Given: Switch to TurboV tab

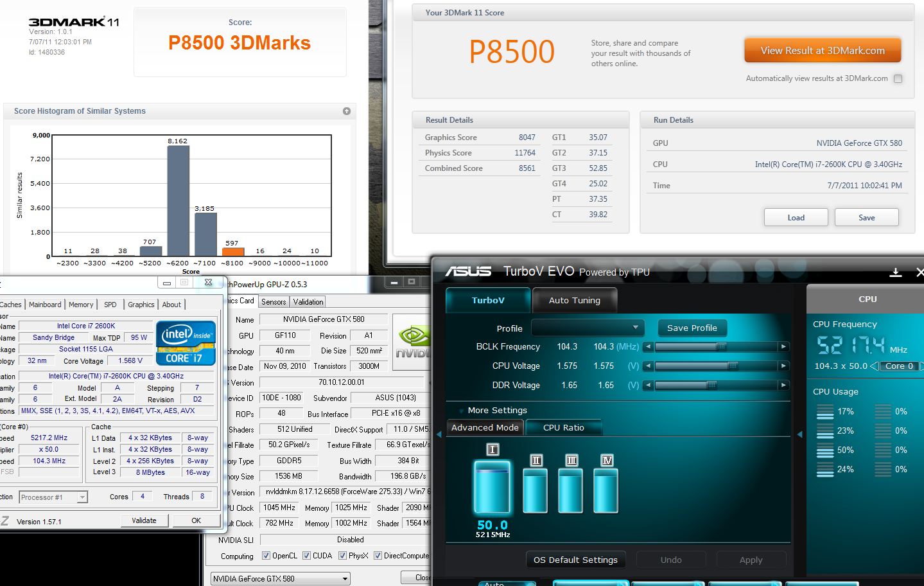Looking at the screenshot, I should click(488, 300).
